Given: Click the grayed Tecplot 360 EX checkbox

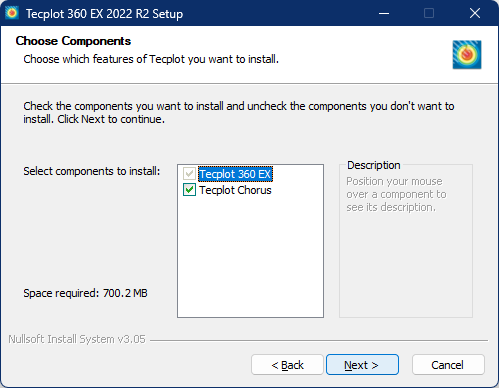Looking at the screenshot, I should (189, 174).
